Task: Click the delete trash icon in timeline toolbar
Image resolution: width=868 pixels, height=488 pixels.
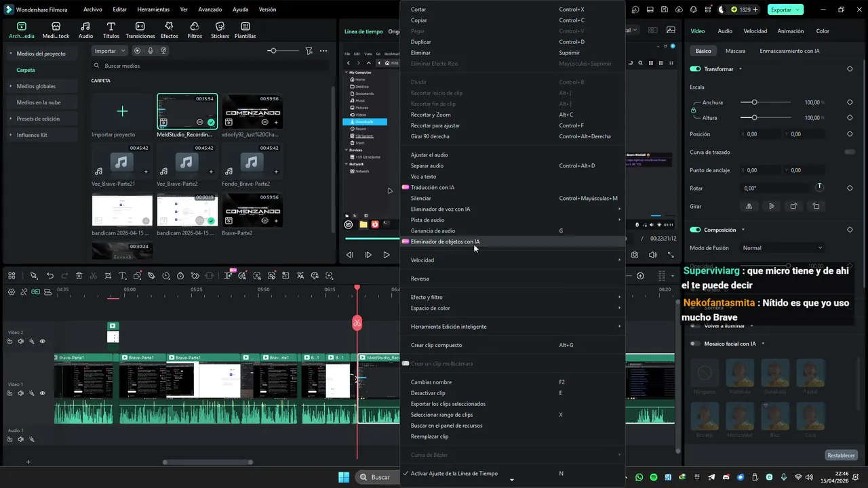Action: 79,276
